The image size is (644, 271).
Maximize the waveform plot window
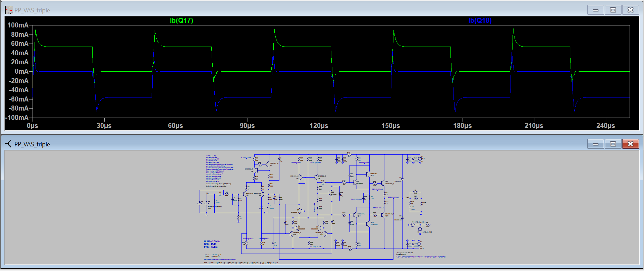click(613, 10)
